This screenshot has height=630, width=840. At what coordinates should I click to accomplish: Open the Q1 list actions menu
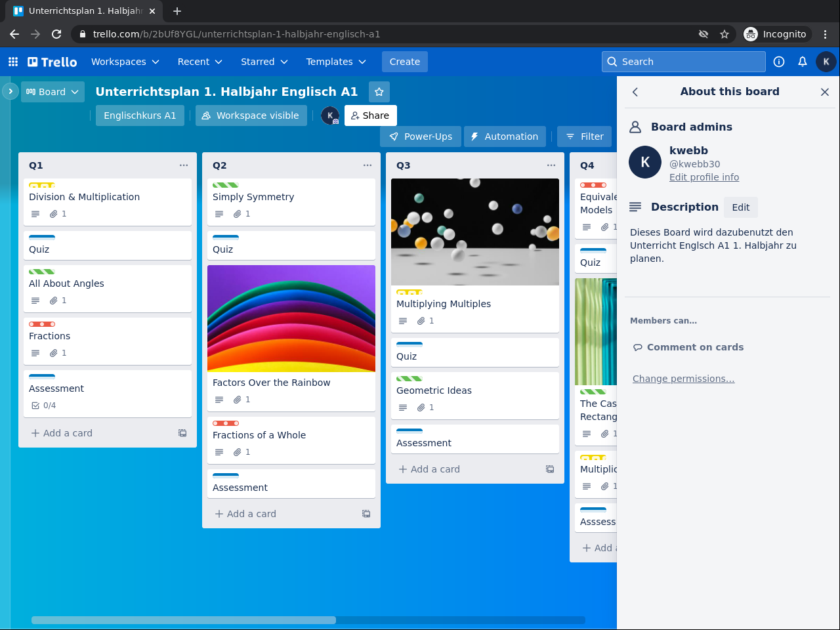(x=184, y=165)
